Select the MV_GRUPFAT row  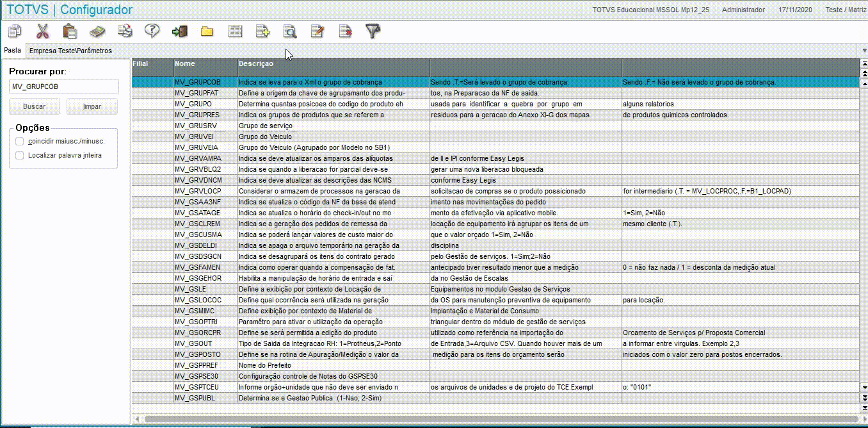(x=495, y=93)
